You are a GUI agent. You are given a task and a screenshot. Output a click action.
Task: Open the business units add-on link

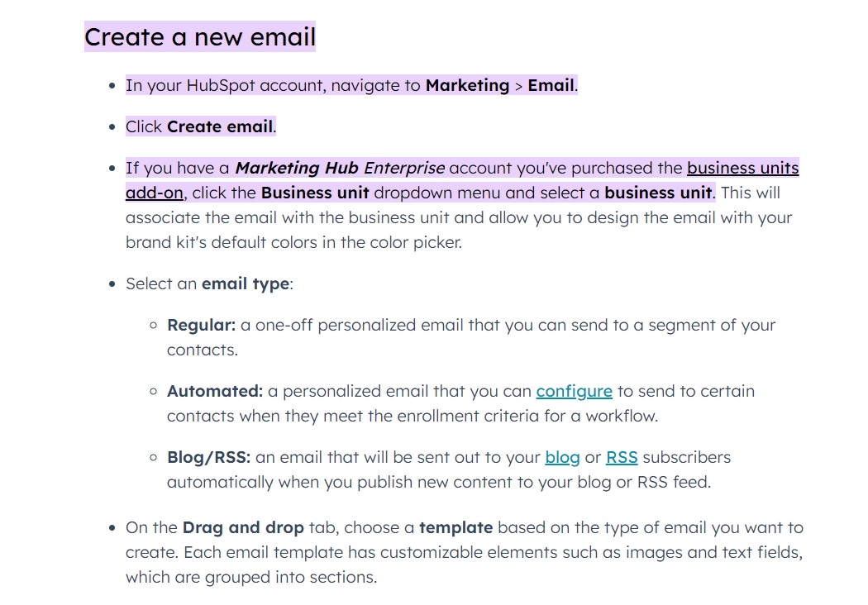742,168
